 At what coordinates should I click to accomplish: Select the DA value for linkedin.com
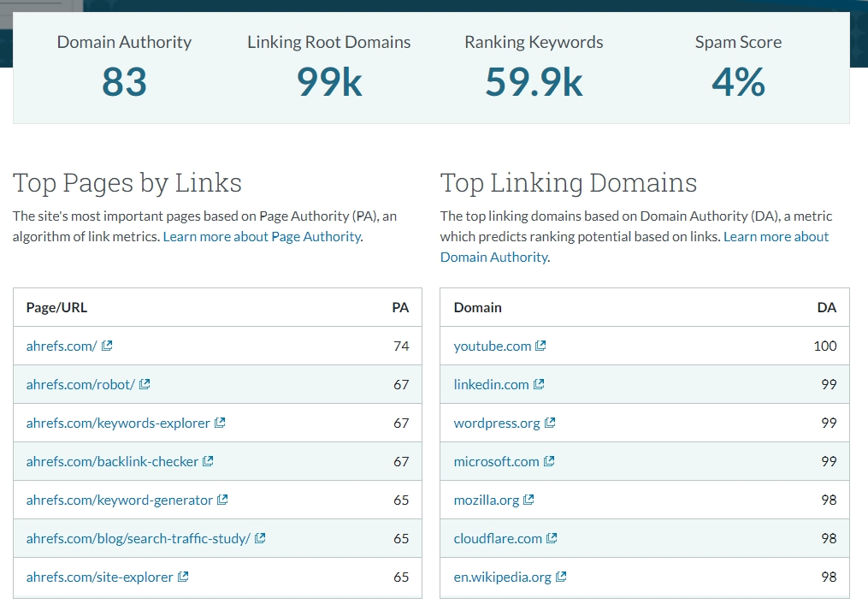click(829, 384)
